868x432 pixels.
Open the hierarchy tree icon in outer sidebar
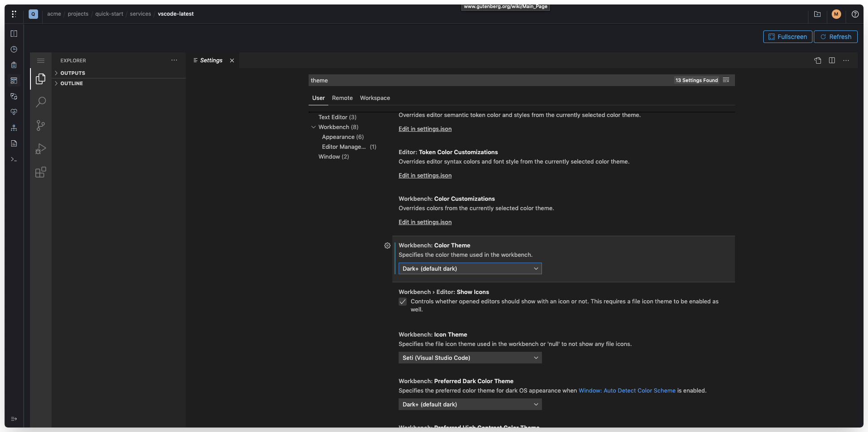(x=14, y=128)
